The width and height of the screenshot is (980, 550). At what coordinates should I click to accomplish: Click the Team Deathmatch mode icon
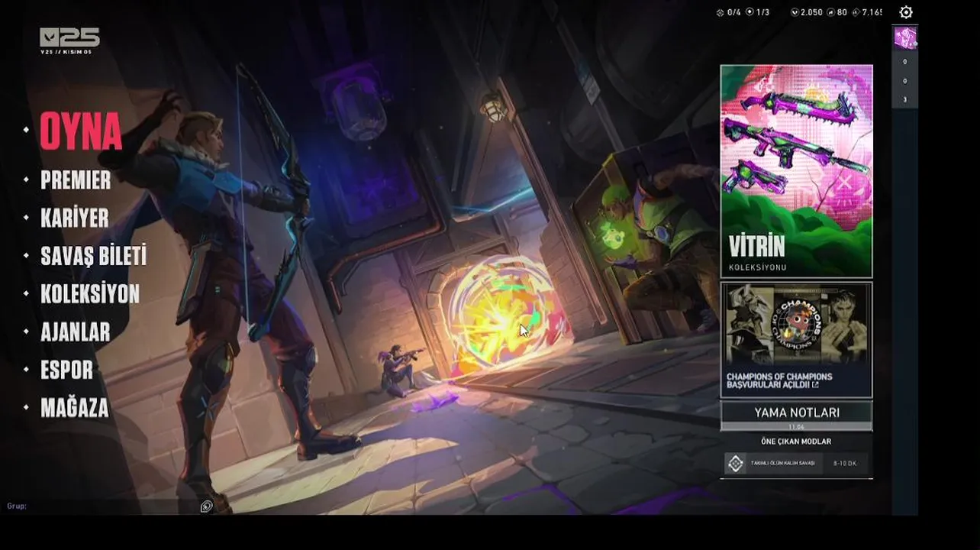[x=735, y=464]
